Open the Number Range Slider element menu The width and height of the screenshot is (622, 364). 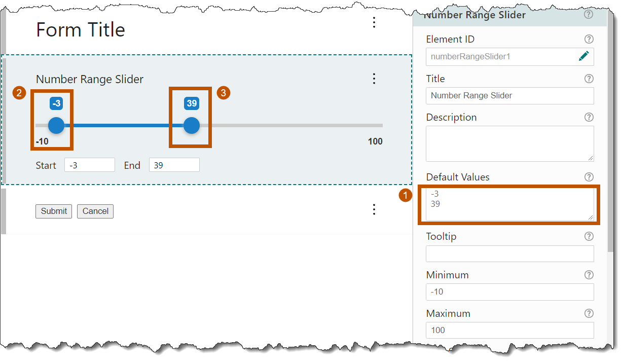[x=374, y=79]
